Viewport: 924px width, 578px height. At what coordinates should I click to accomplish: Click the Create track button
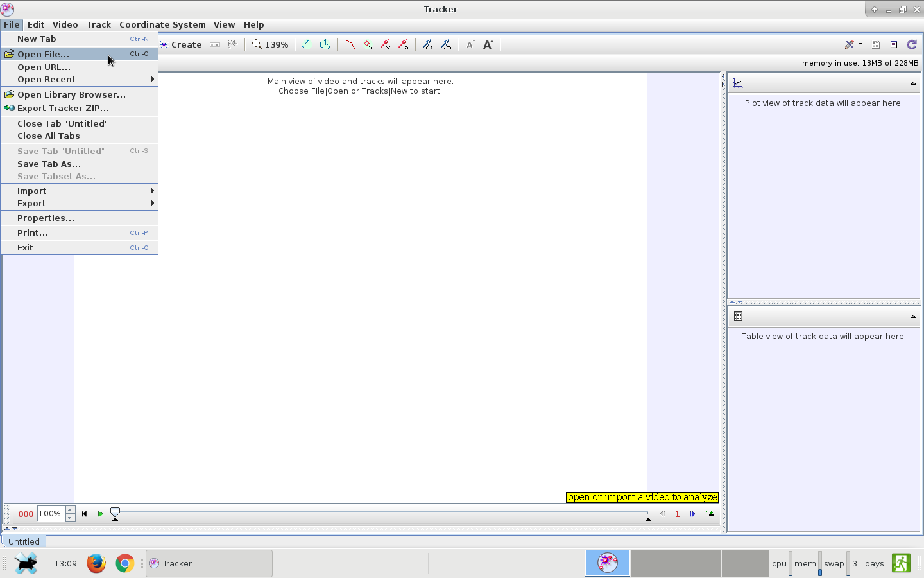tap(181, 44)
